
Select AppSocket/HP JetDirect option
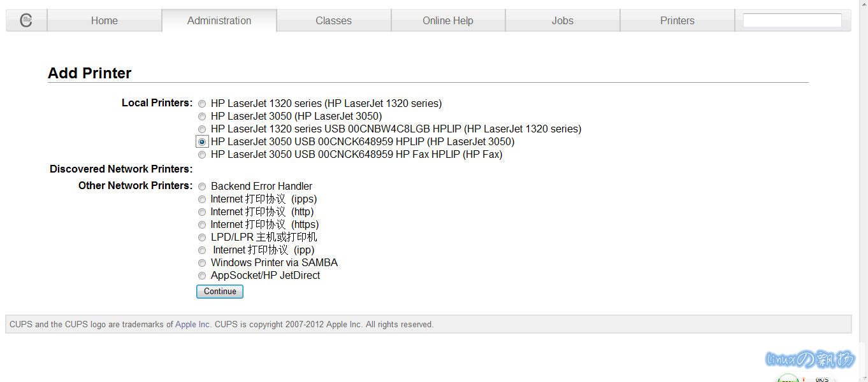click(x=202, y=276)
